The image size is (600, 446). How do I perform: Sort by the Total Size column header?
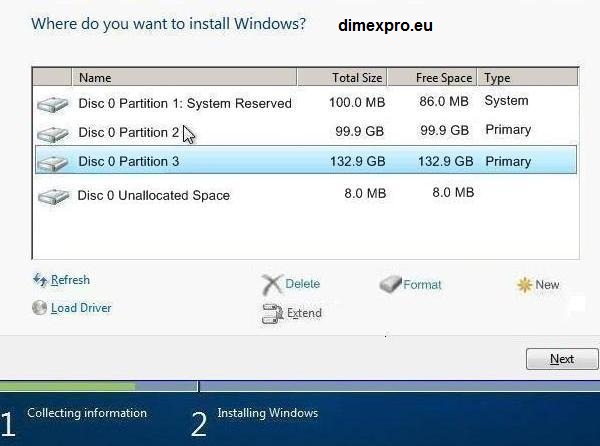pyautogui.click(x=342, y=78)
